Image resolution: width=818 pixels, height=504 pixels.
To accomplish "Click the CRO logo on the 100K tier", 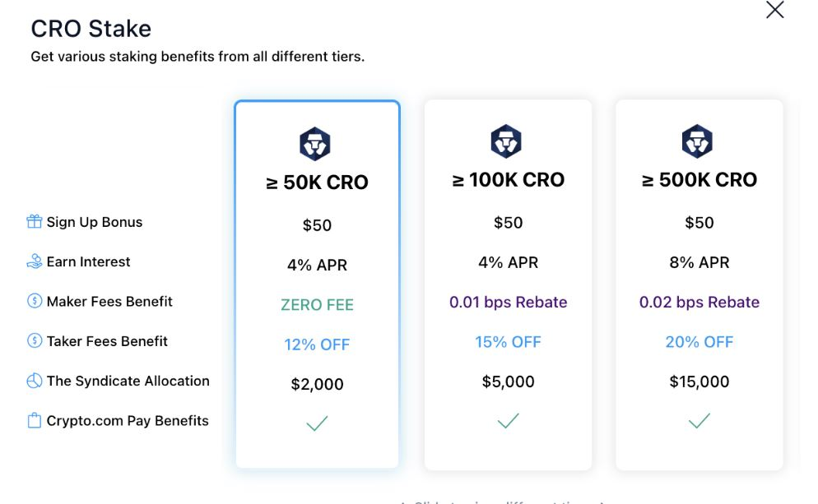I will [506, 141].
